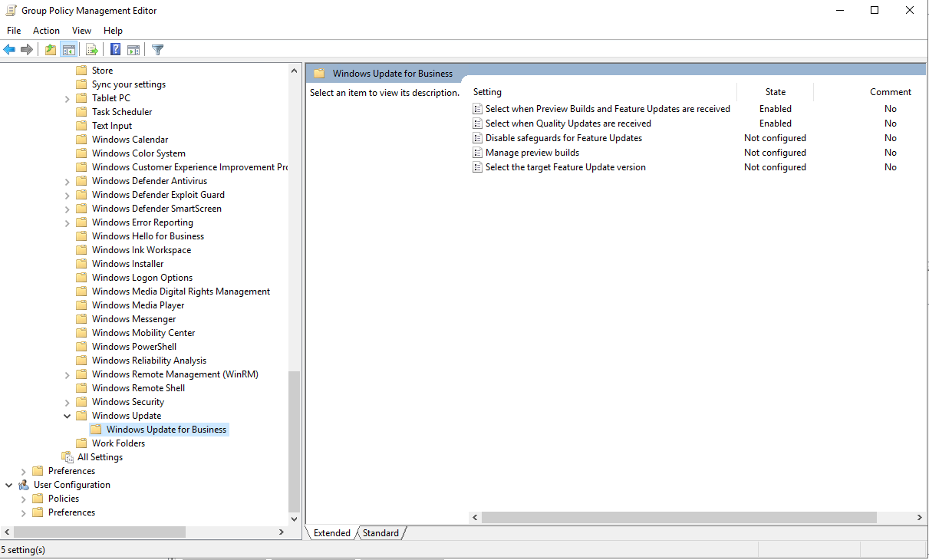Click the settings list's scroll-right arrow
The image size is (929, 560).
point(920,518)
